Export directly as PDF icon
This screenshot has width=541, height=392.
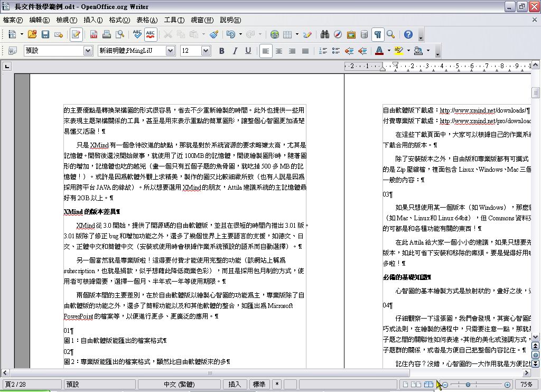click(x=94, y=34)
